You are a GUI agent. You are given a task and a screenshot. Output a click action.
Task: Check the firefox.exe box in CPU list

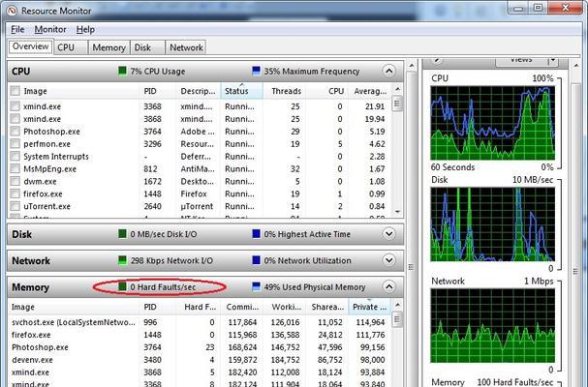point(15,193)
